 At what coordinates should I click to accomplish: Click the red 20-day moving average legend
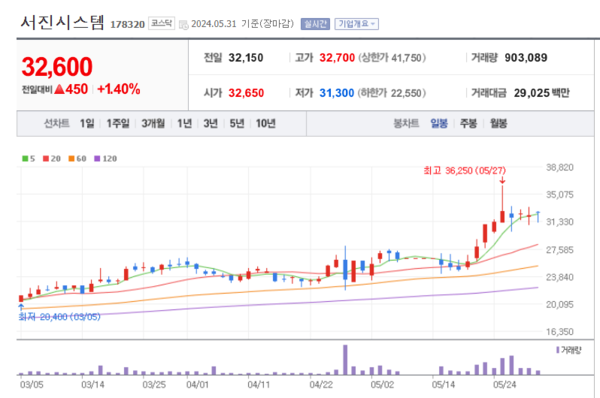click(x=52, y=158)
